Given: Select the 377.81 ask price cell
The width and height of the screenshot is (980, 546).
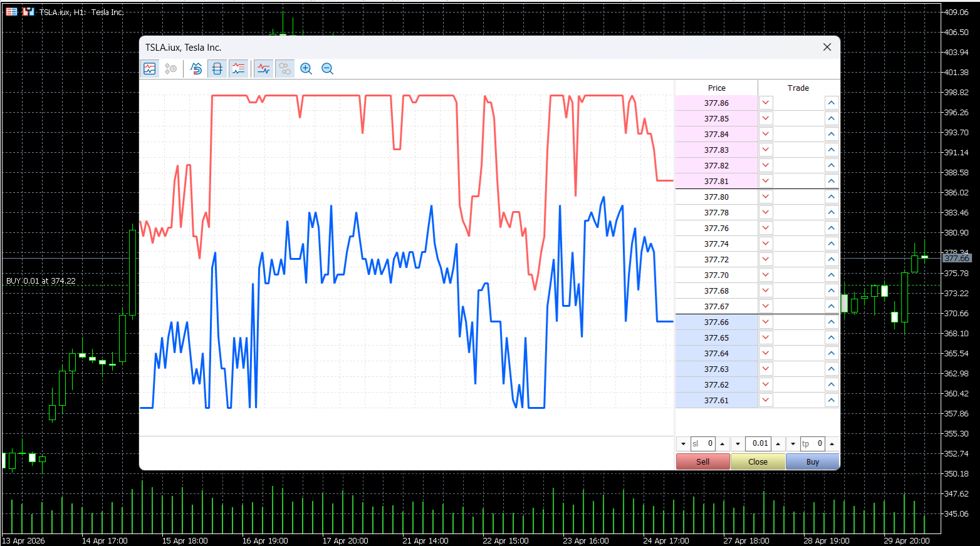Looking at the screenshot, I should point(716,181).
